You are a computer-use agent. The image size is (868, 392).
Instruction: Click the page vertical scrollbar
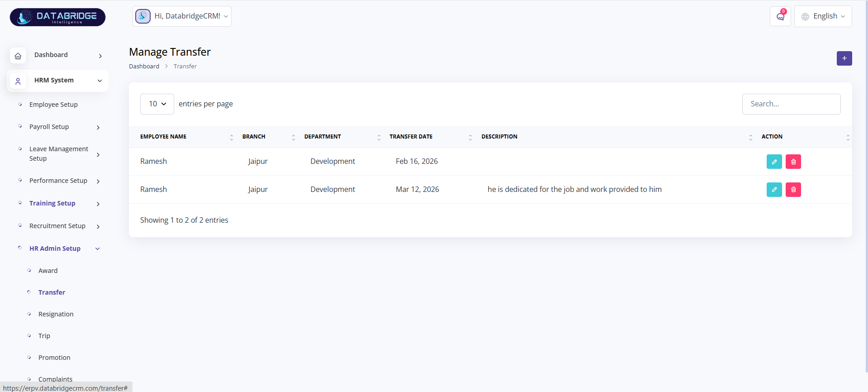coord(866,186)
